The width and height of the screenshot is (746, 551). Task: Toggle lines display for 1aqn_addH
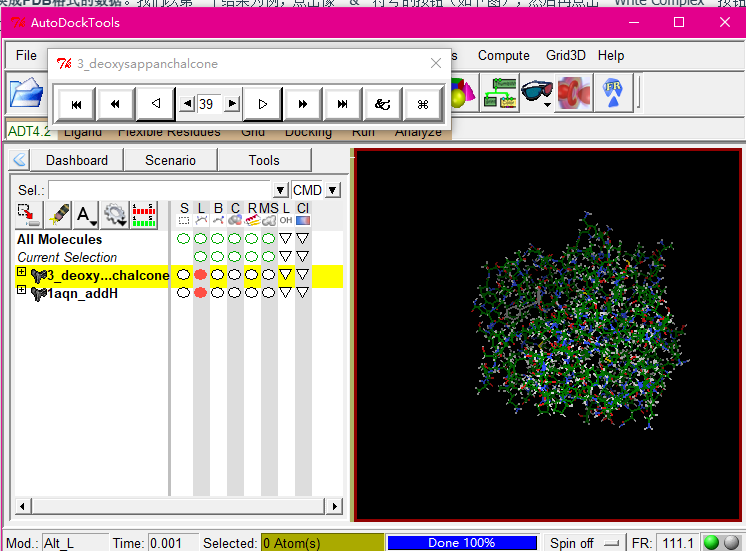coord(200,292)
